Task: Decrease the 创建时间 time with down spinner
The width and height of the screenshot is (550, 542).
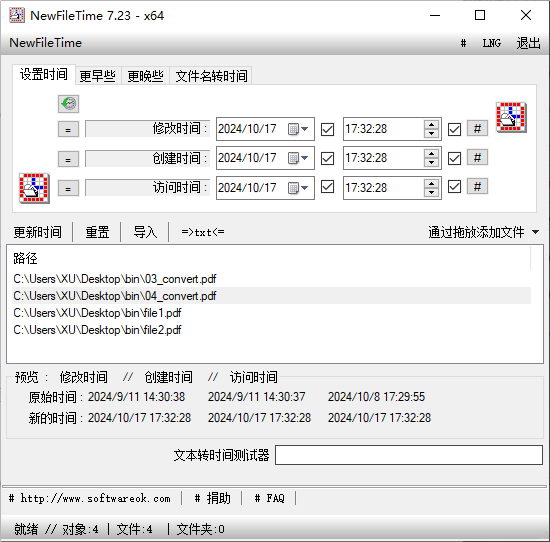Action: click(x=431, y=162)
